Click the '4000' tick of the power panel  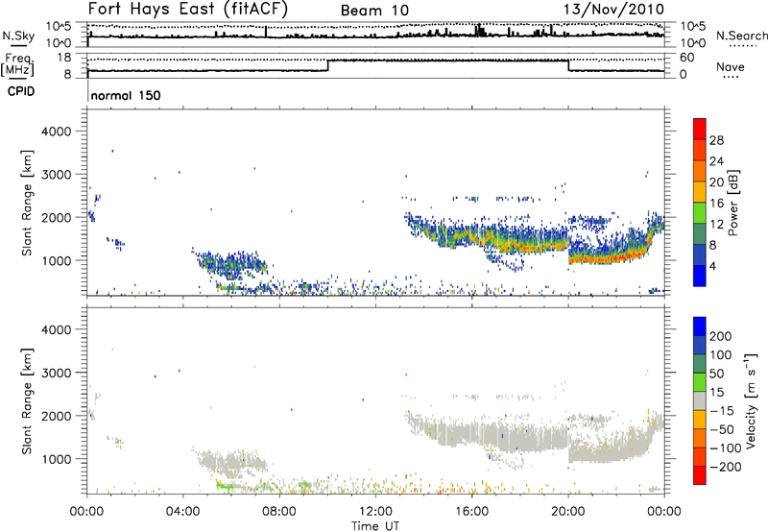56,132
